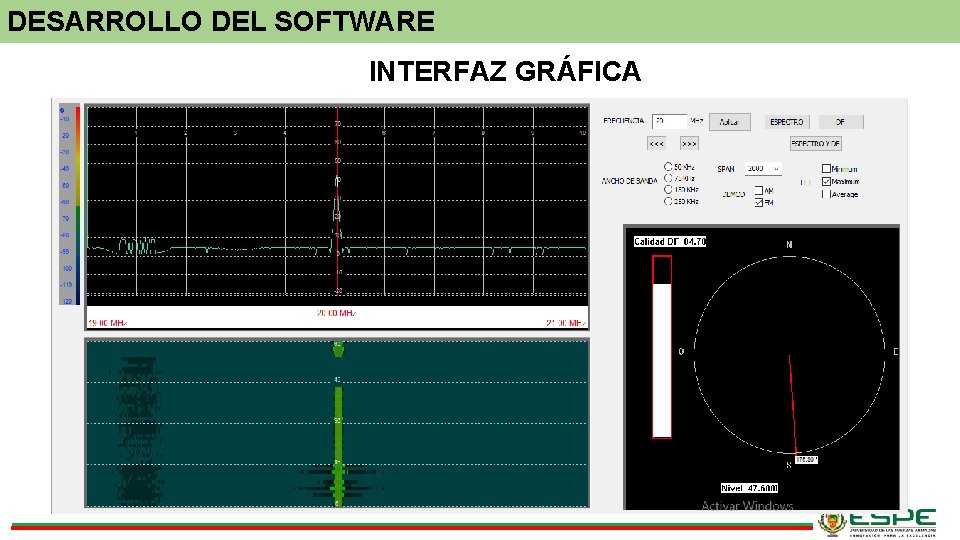Click the signal level bar in DF panel

coord(662,347)
